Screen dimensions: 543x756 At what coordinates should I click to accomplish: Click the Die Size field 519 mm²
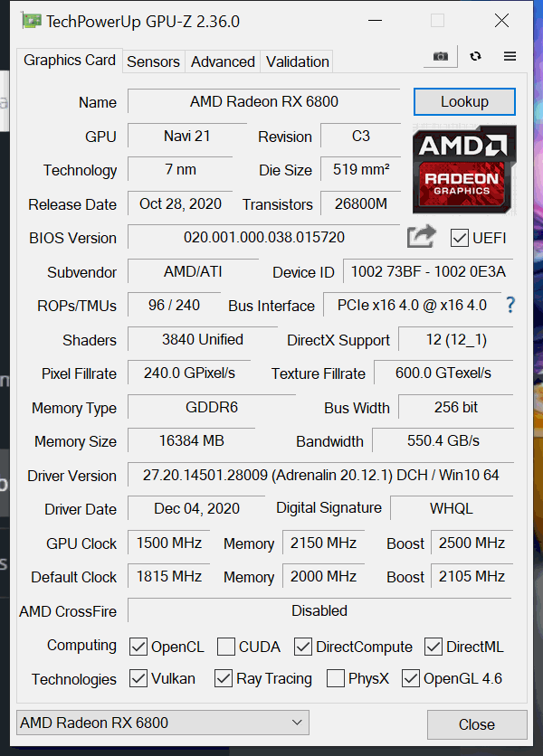(x=361, y=170)
